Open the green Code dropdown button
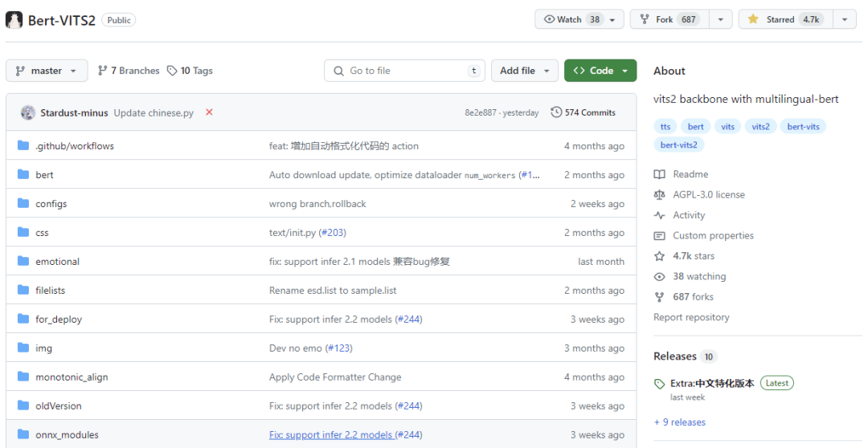The width and height of the screenshot is (868, 448). pos(600,71)
